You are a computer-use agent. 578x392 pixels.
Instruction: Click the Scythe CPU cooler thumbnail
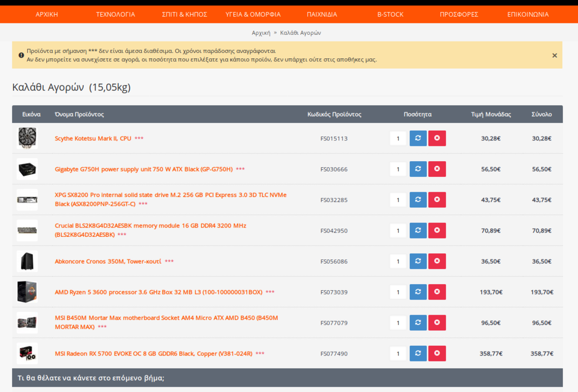[x=27, y=138]
